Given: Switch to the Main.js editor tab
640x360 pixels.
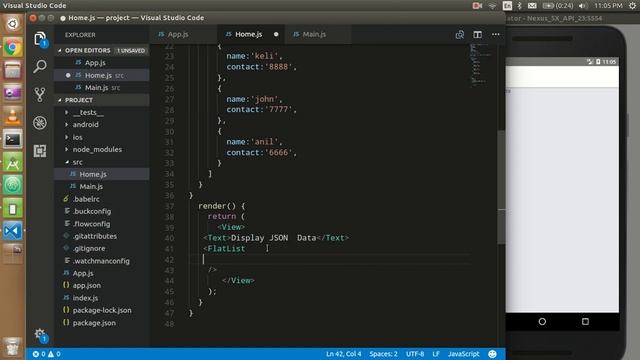Looking at the screenshot, I should click(x=318, y=34).
